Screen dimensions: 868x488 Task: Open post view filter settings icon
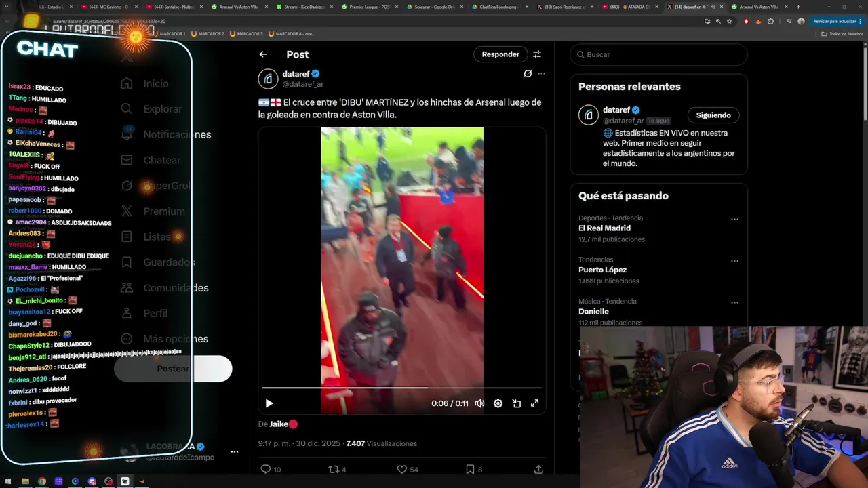coord(537,54)
